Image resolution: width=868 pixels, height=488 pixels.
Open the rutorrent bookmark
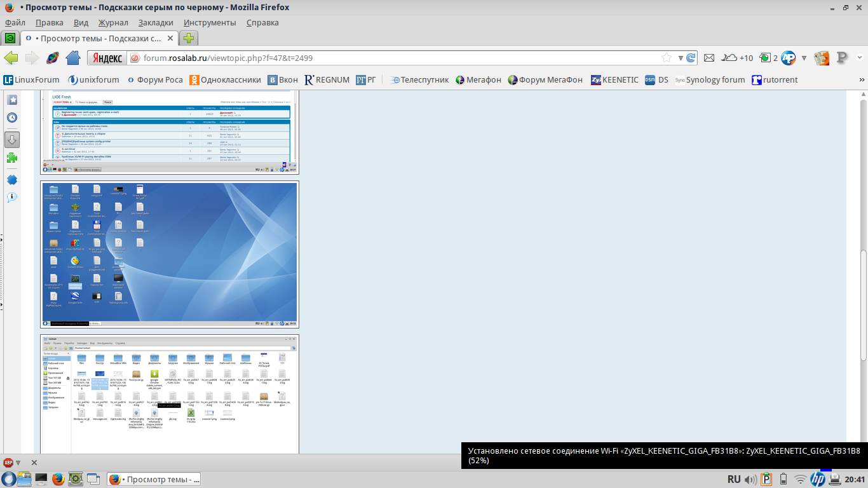coord(775,79)
